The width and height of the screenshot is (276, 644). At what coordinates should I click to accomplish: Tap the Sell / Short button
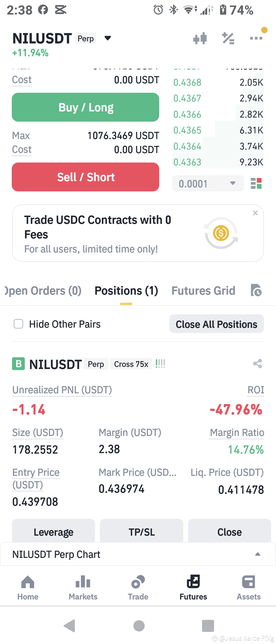(85, 177)
